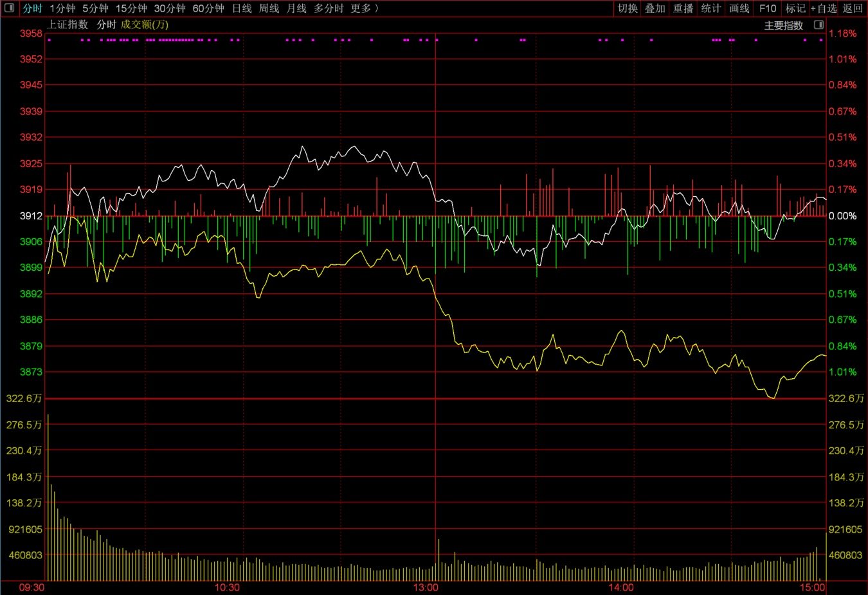Image resolution: width=868 pixels, height=595 pixels.
Task: Select the 日线 daily chart tab
Action: 242,8
